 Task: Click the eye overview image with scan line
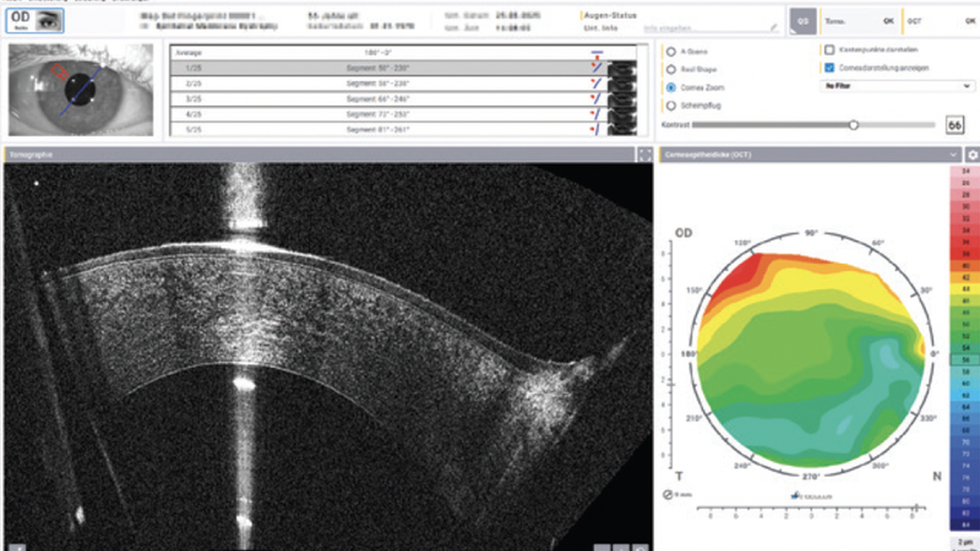click(x=81, y=90)
